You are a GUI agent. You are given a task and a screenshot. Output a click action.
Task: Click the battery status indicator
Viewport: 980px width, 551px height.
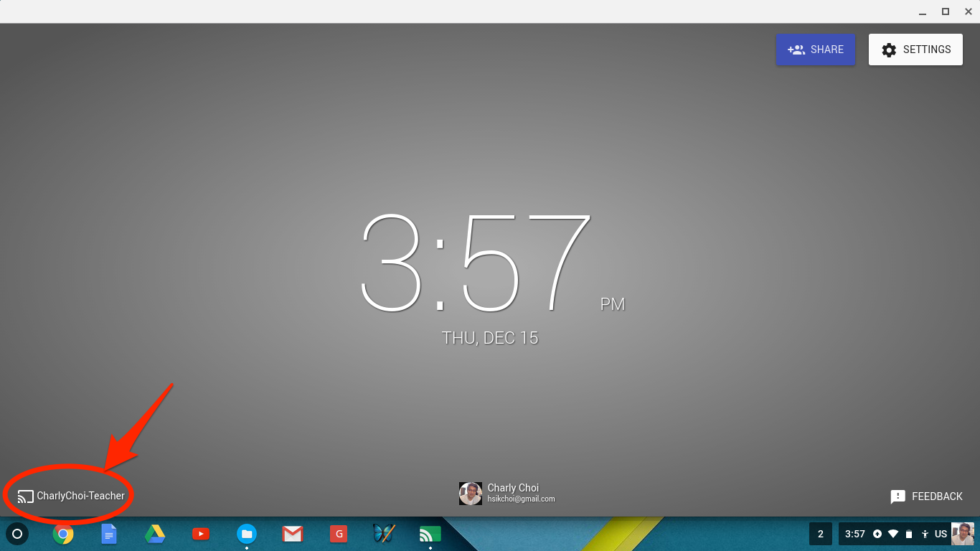coord(909,534)
